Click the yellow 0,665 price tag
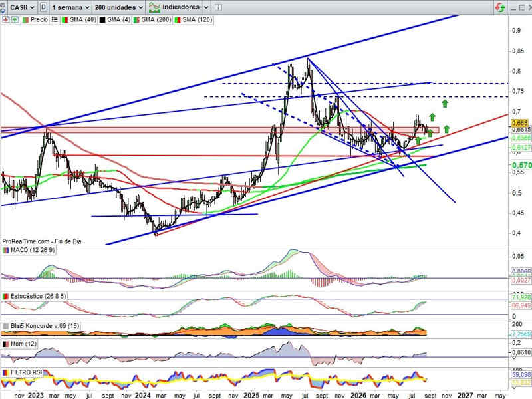Screen dimensions: 532x399 [520, 123]
